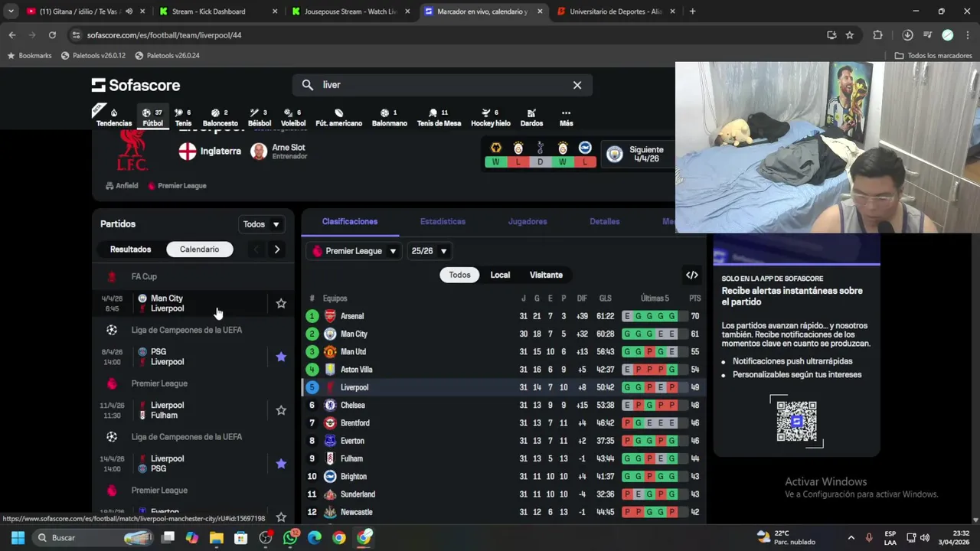Open the Todos matches dropdown
Image resolution: width=980 pixels, height=551 pixels.
pos(261,224)
